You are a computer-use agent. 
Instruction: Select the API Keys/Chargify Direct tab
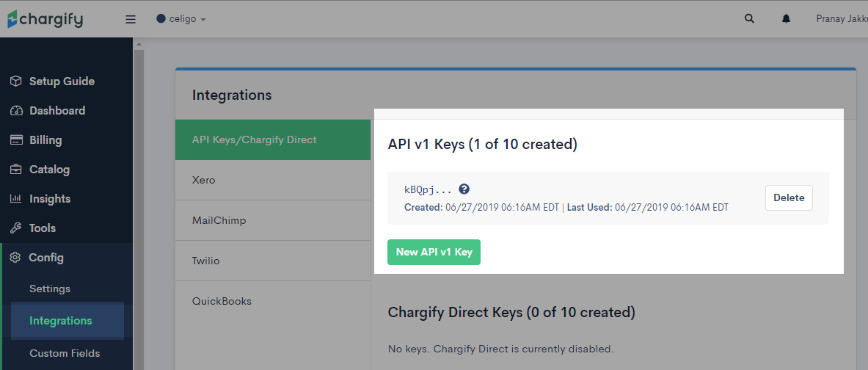pos(273,139)
